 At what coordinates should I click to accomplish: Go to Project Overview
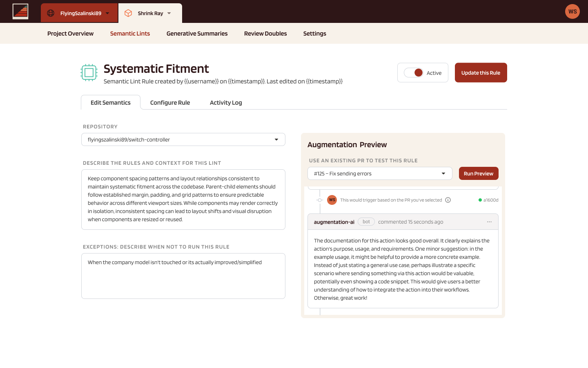pos(70,34)
